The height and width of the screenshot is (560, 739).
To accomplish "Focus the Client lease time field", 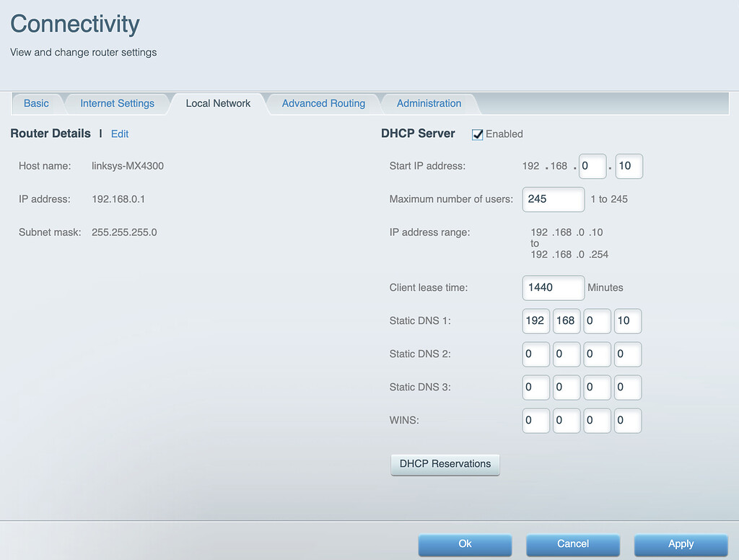I will pyautogui.click(x=553, y=287).
